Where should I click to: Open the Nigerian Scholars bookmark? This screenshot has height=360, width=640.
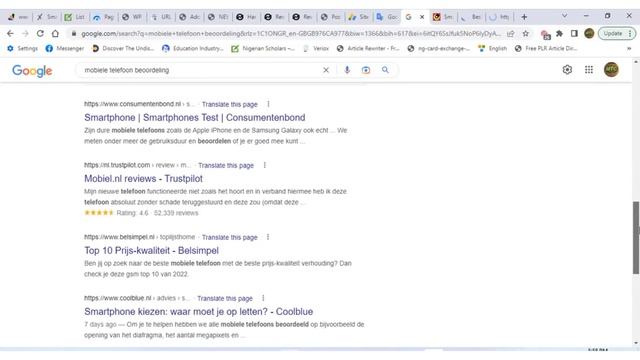(x=263, y=48)
